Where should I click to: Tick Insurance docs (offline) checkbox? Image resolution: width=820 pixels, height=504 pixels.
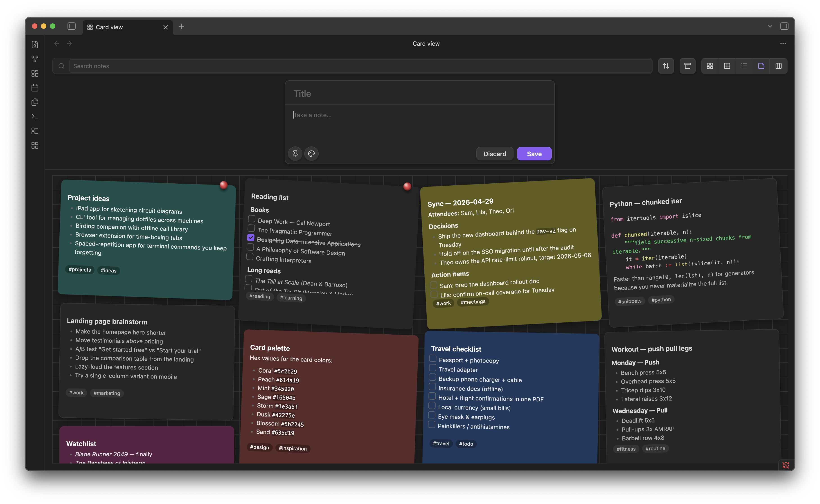click(x=432, y=387)
